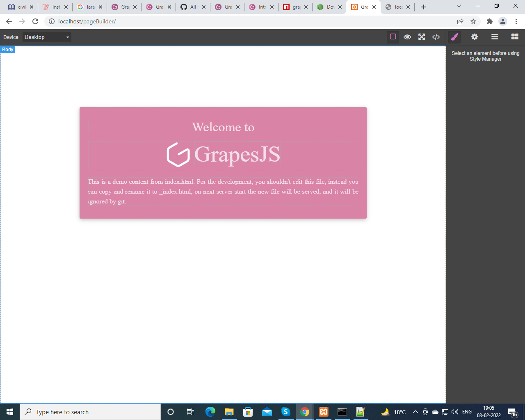Open the notification center icon
Screen dimensions: 525x420
pos(513,412)
